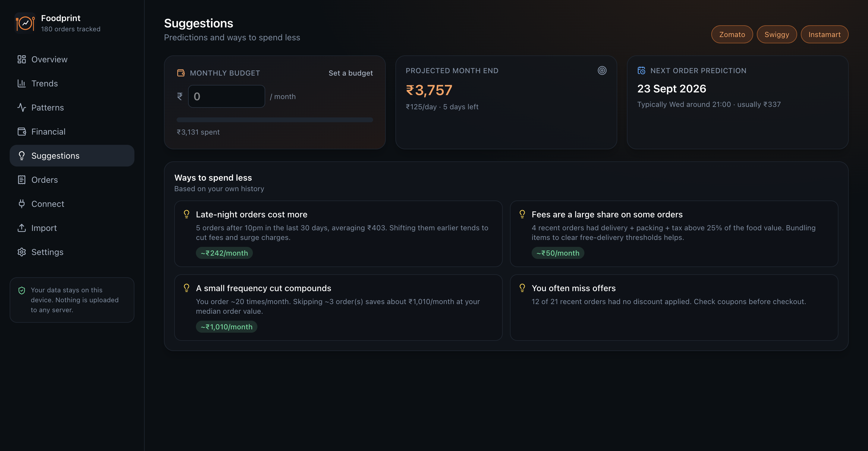
Task: Click the Import upload icon
Action: 22,228
